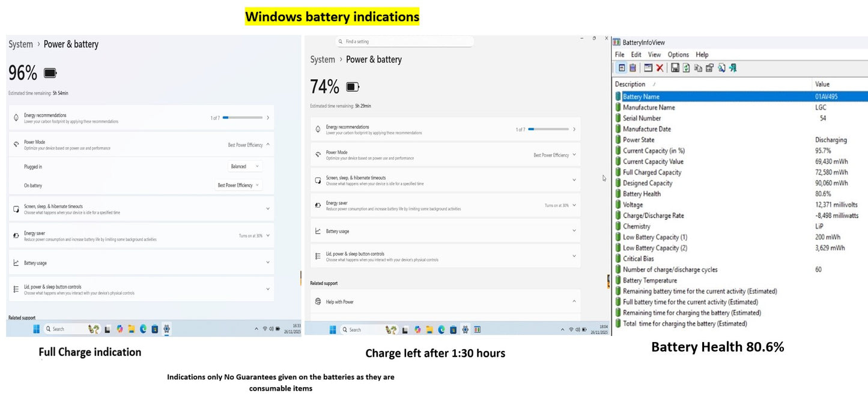Click the green Refresh icon in BatteryInfoView toolbar
868x402 pixels.
point(686,68)
